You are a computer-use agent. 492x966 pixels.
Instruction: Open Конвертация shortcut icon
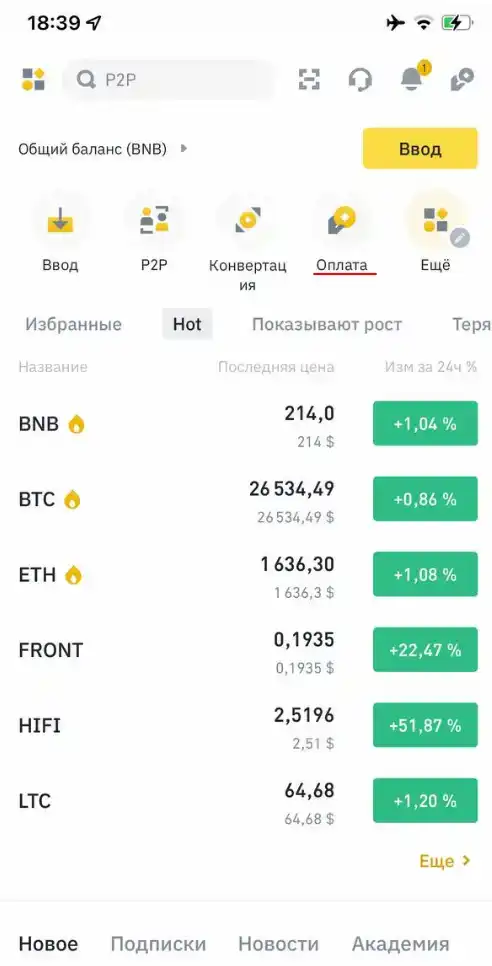(x=248, y=220)
